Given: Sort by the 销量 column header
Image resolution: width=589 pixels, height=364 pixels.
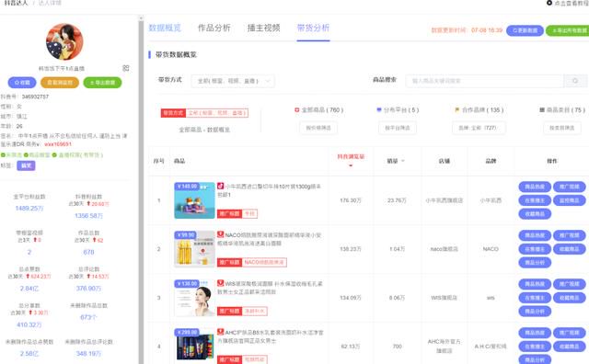Looking at the screenshot, I should pos(396,161).
